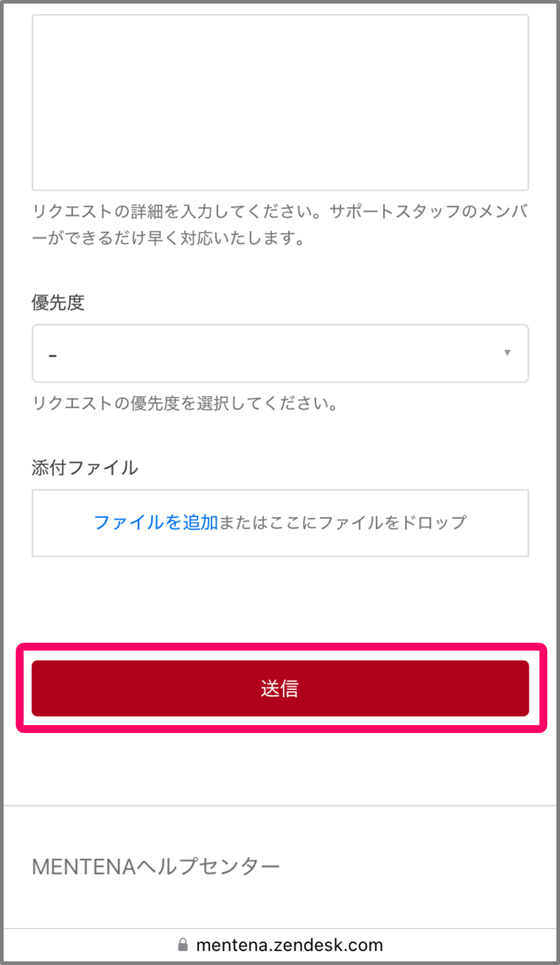Click the 優先度 field label
The height and width of the screenshot is (965, 560).
tap(58, 302)
